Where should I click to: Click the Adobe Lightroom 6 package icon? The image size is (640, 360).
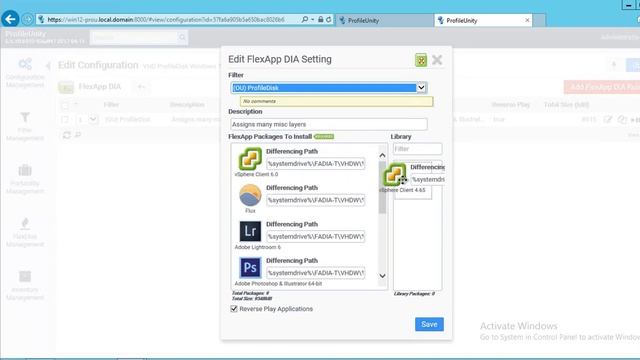click(250, 231)
